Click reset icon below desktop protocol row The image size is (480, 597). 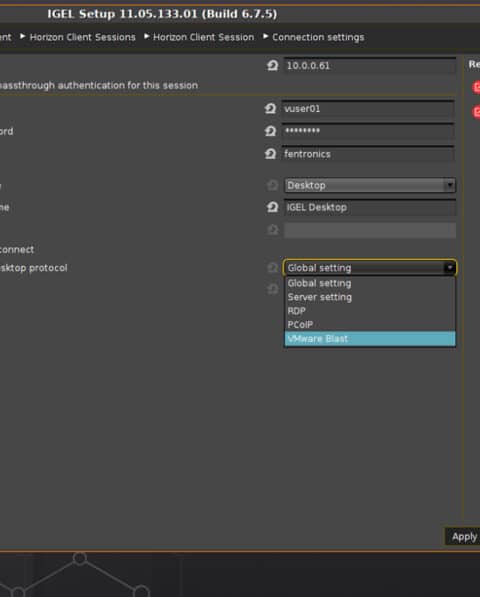point(272,289)
